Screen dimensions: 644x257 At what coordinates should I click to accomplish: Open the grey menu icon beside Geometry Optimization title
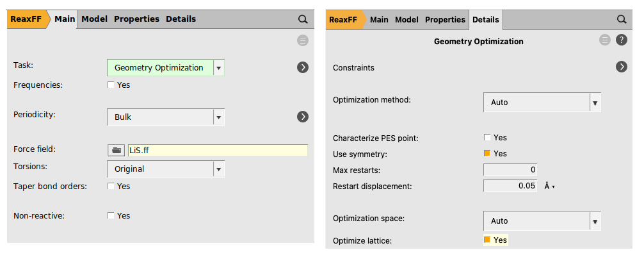(x=605, y=40)
